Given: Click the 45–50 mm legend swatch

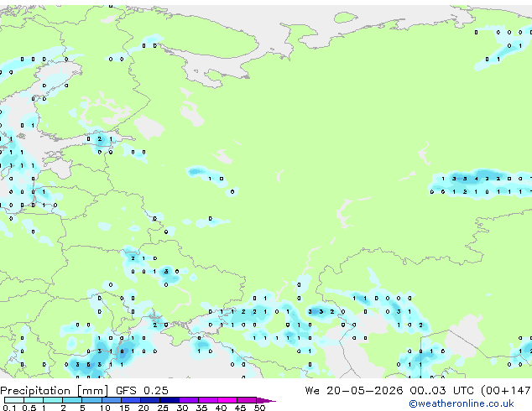Looking at the screenshot, I should click(247, 400).
